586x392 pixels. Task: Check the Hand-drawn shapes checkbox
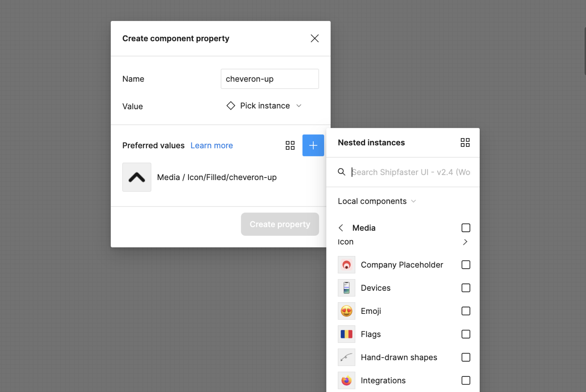tap(466, 357)
